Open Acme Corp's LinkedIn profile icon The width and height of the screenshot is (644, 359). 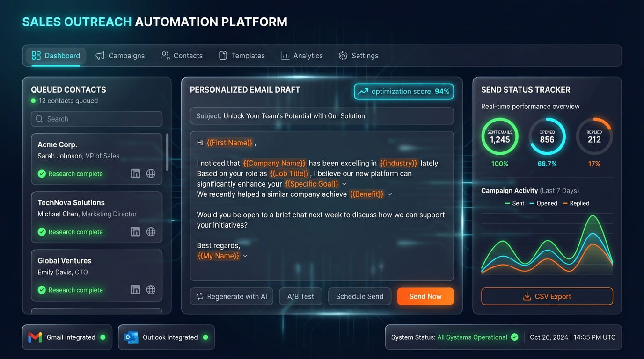[135, 173]
